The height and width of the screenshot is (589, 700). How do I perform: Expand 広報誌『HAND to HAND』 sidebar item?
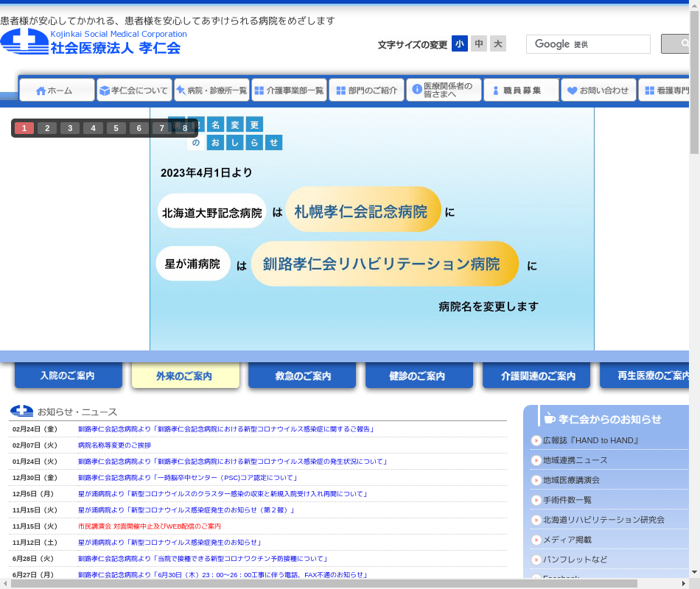click(x=536, y=440)
